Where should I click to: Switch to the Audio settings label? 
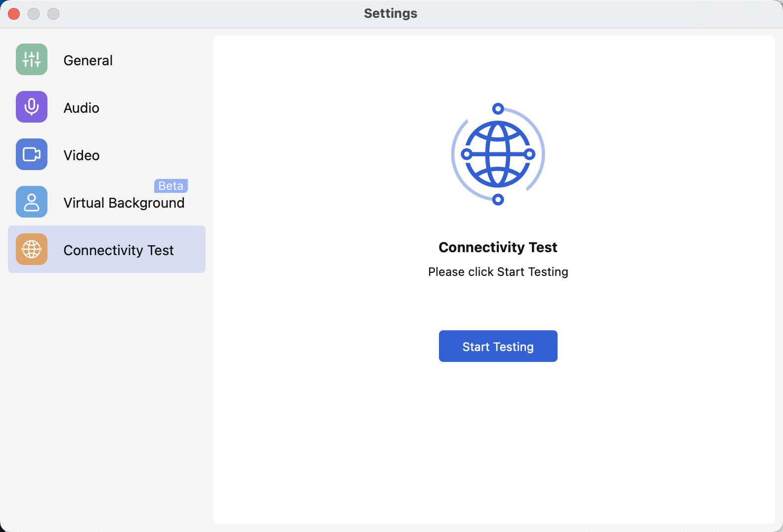[x=82, y=108]
